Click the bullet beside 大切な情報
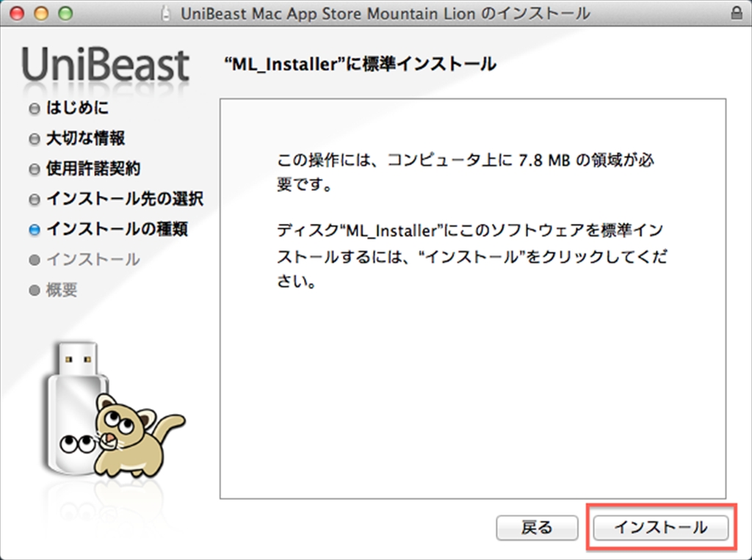 click(34, 139)
